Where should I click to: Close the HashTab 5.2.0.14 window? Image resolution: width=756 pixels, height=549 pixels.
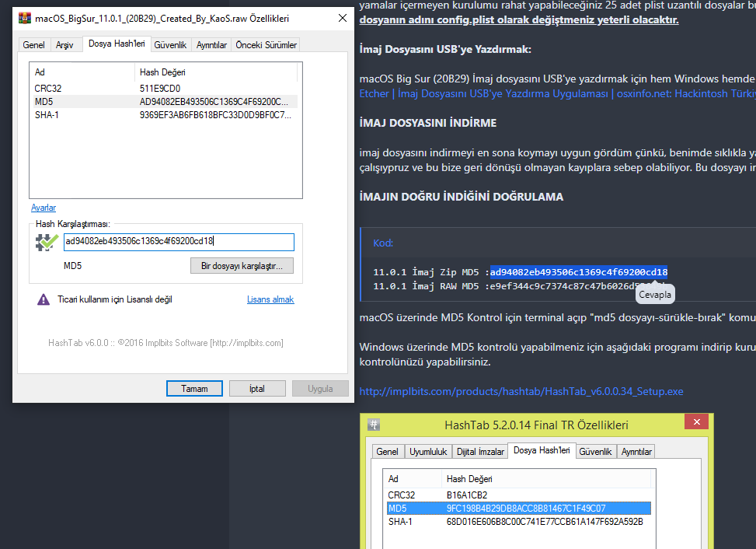[x=697, y=421]
